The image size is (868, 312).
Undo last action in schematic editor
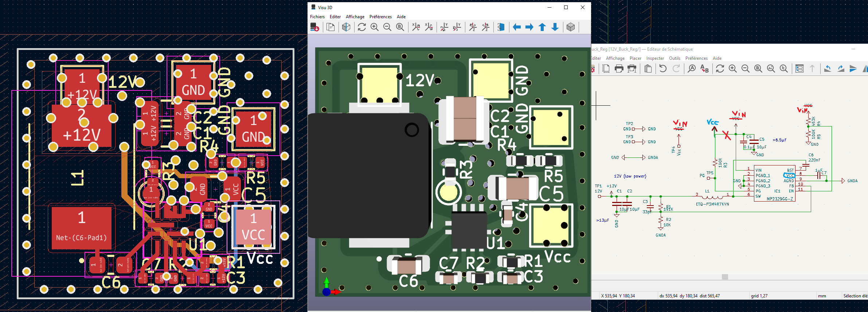[x=663, y=69]
